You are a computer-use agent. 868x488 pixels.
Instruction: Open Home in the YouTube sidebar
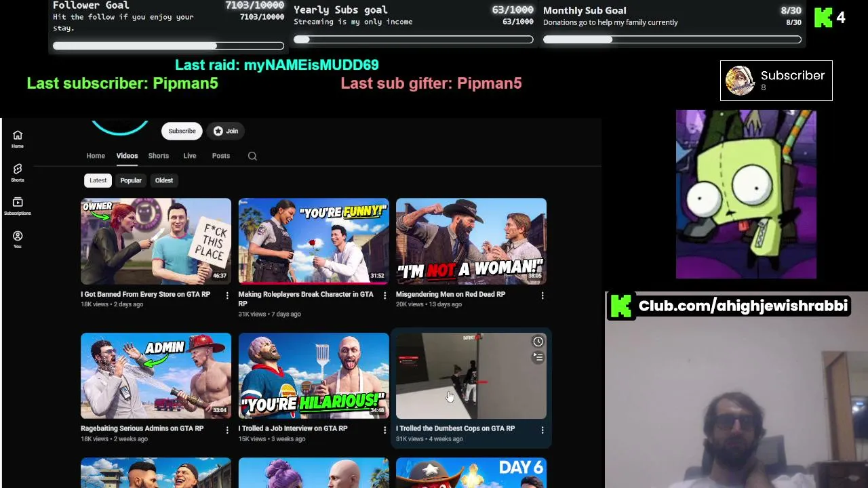coord(18,138)
